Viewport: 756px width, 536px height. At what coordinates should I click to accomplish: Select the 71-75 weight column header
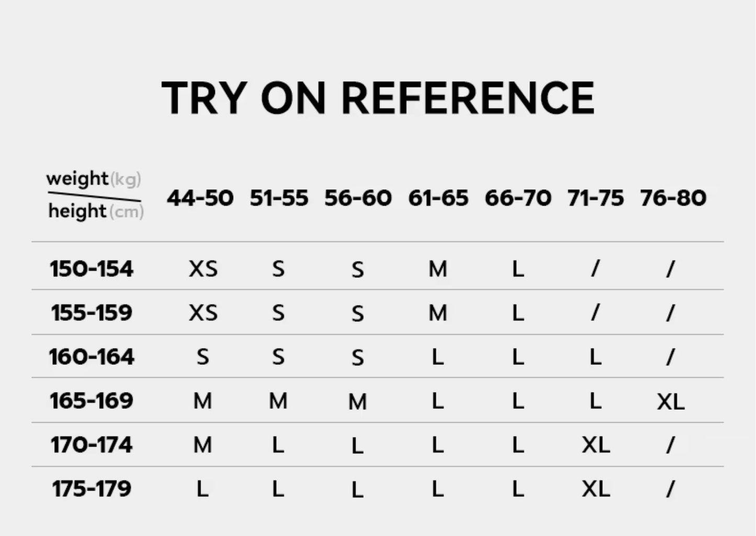tap(595, 198)
